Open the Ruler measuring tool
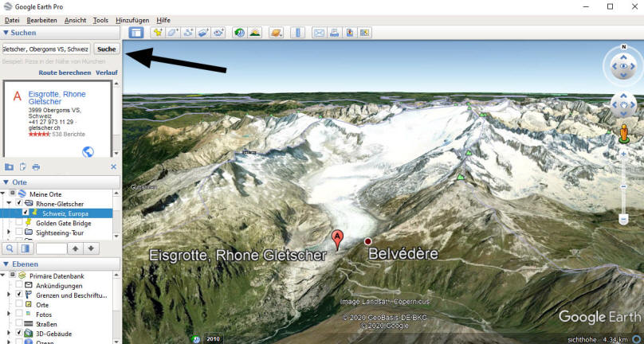The height and width of the screenshot is (344, 644). [298, 33]
